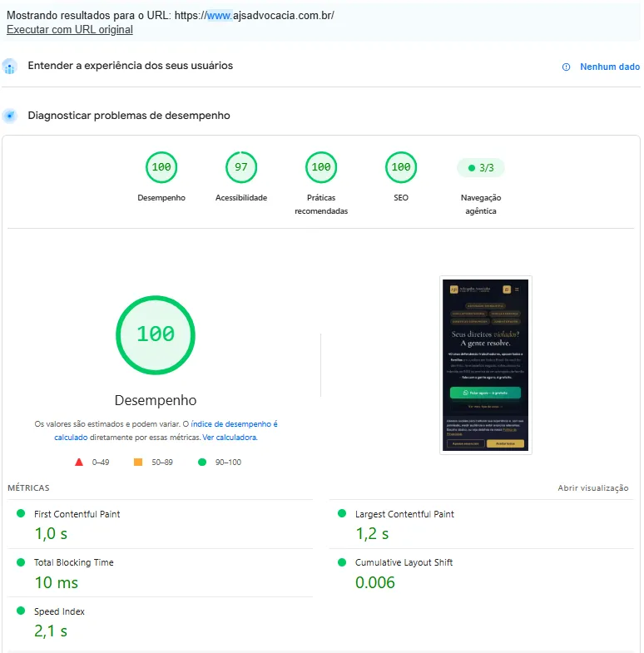Click the green dot beside Total Blocking Time
Viewport: 644px width, 653px height.
coord(21,562)
